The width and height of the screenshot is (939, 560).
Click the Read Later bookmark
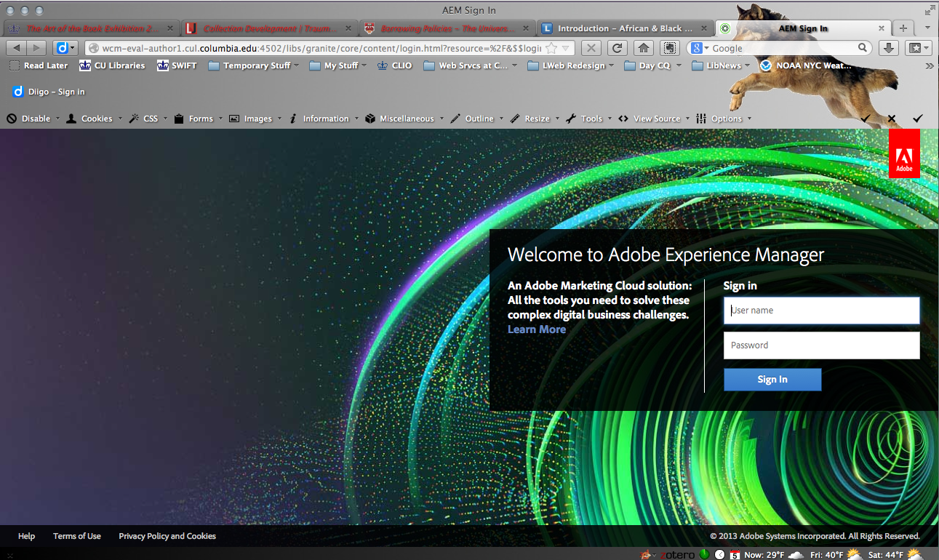[x=39, y=65]
